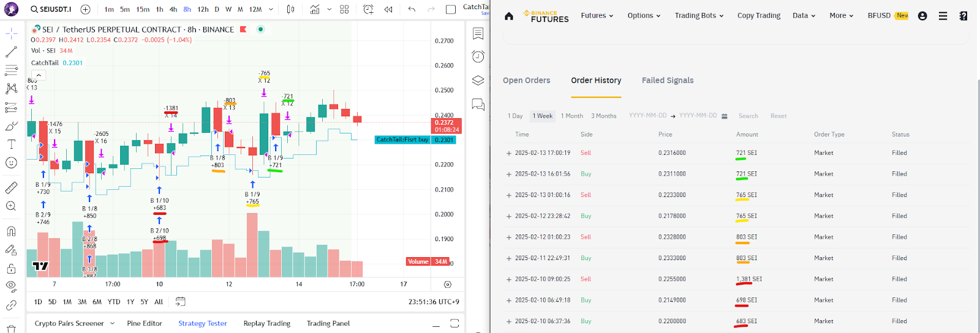Select the ruler Measure tool
Image resolution: width=980 pixels, height=333 pixels.
pos(11,188)
